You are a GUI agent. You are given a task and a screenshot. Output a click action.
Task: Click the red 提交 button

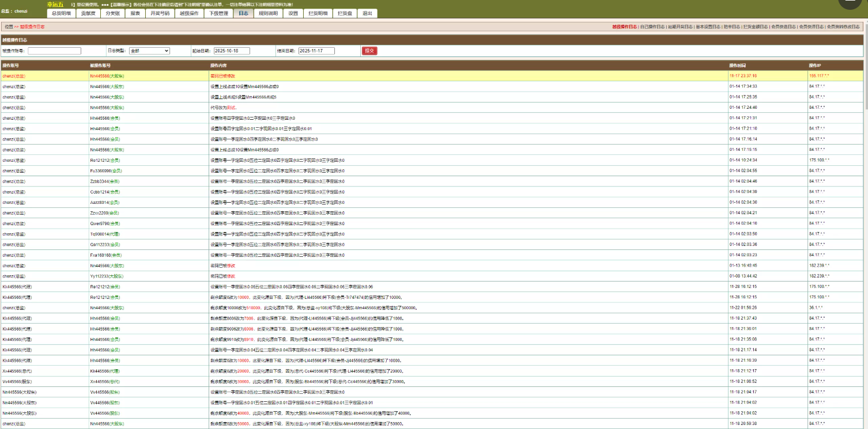[x=369, y=51]
